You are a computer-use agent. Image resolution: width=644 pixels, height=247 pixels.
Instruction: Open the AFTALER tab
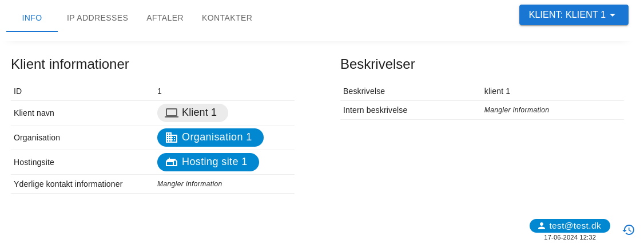pos(165,18)
